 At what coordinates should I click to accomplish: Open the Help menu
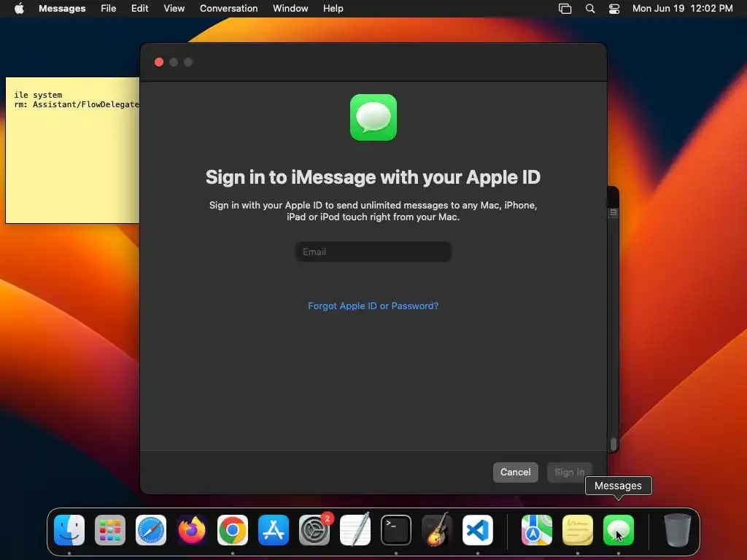[333, 9]
